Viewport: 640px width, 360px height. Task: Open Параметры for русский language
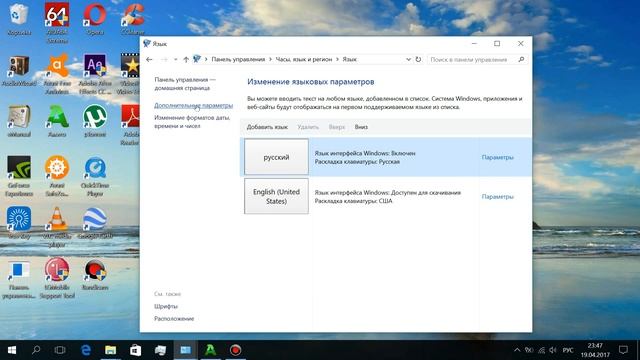(498, 157)
